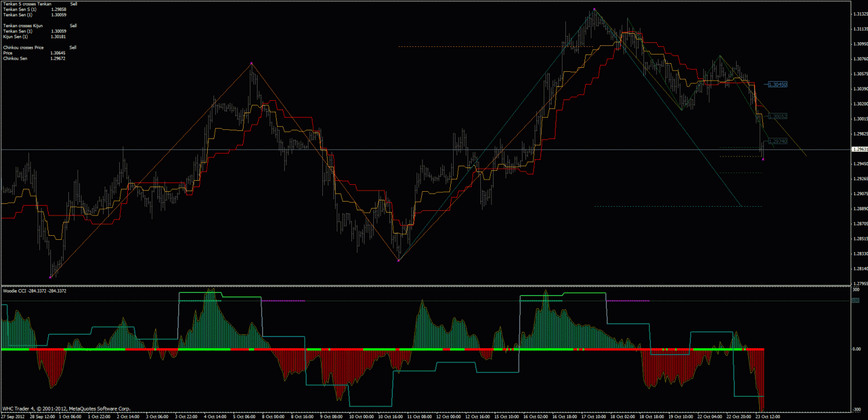This screenshot has height=420, width=868.
Task: Click the 1.27955 level on the price axis
Action: [x=860, y=283]
